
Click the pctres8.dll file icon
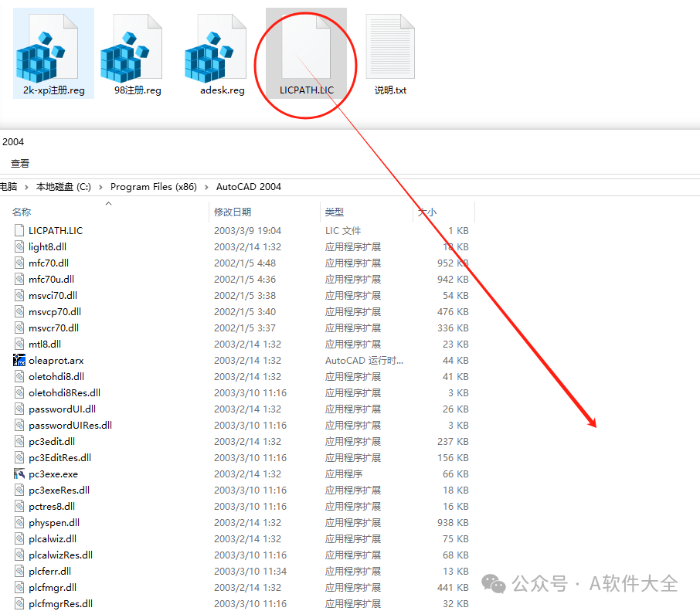(19, 506)
